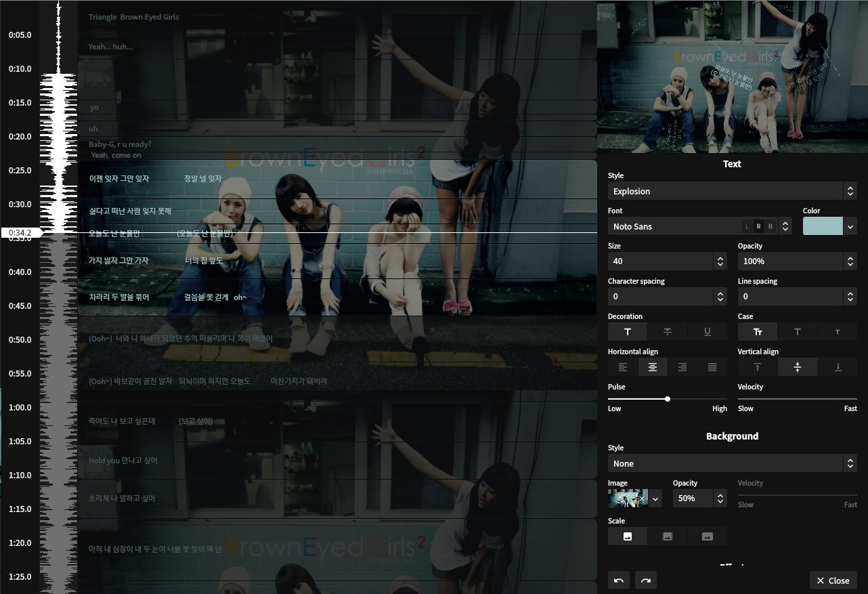868x594 pixels.
Task: Click the text Size stepper arrows
Action: [x=720, y=261]
